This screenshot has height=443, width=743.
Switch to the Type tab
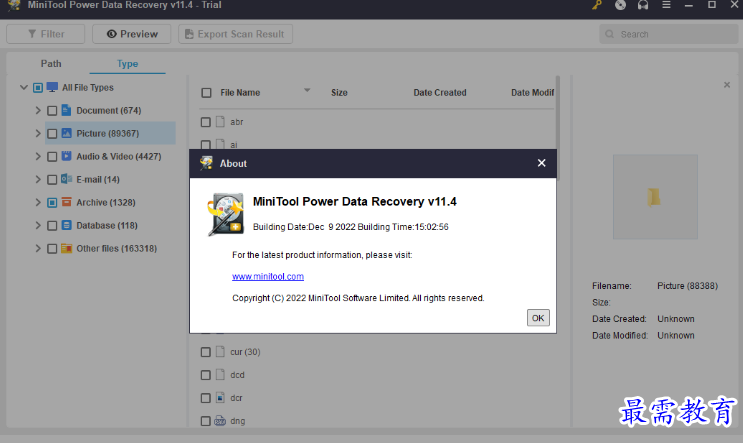[127, 63]
